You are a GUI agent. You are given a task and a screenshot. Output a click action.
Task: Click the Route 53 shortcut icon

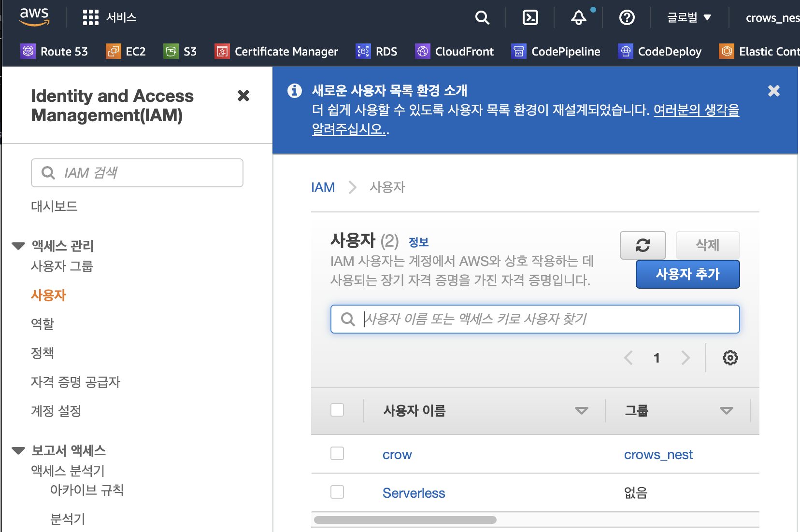pos(28,51)
